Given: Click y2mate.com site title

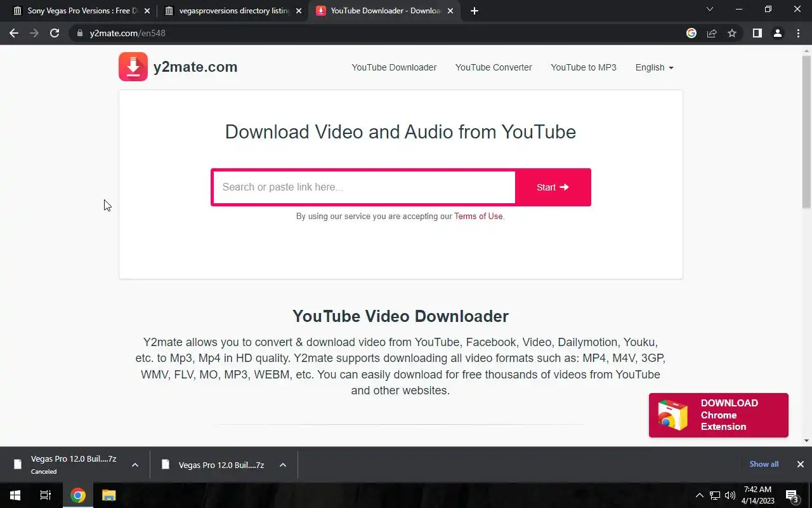Looking at the screenshot, I should click(x=195, y=67).
